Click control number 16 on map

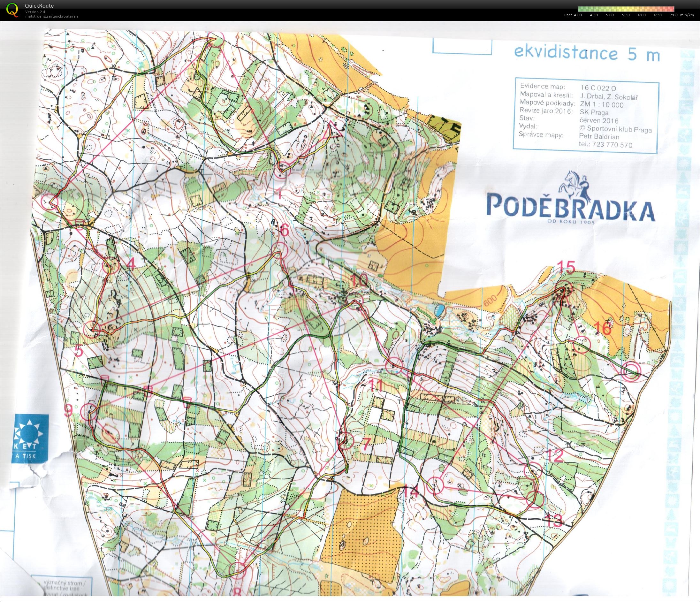(x=603, y=328)
